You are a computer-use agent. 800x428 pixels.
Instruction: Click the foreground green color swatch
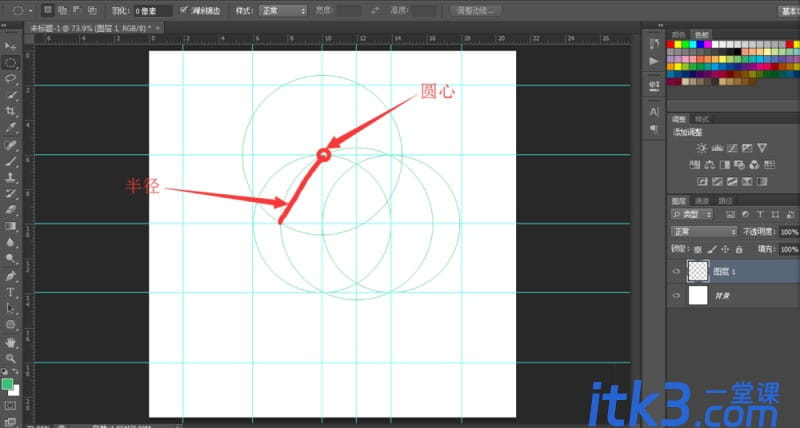coord(7,384)
